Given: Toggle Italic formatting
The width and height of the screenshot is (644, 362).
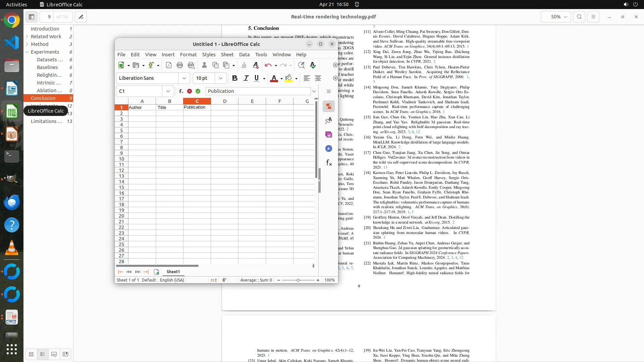Looking at the screenshot, I should tap(246, 78).
